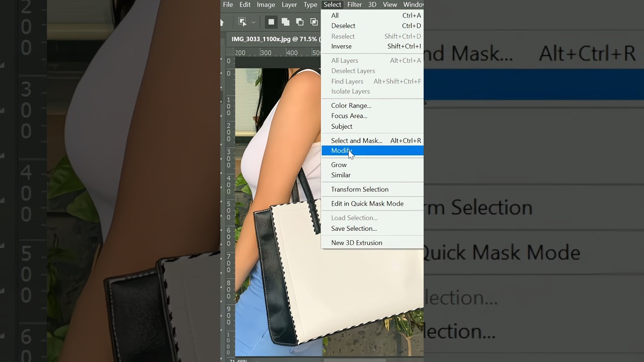The image size is (644, 362).
Task: Choose Transform Selection menu entry
Action: (x=372, y=190)
